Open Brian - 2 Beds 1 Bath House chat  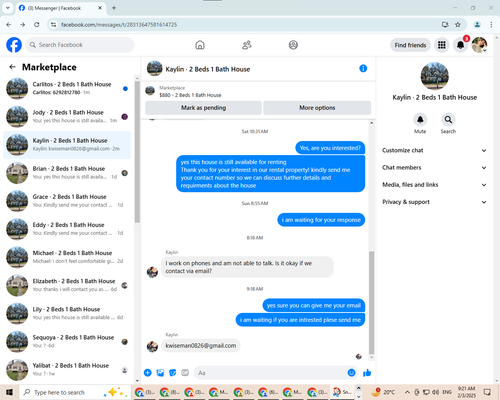click(67, 173)
